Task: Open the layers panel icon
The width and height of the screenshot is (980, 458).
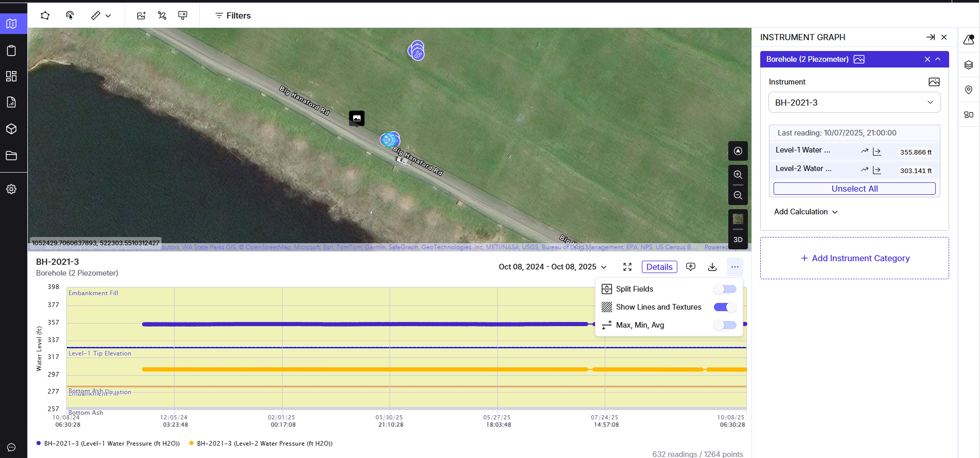Action: click(969, 65)
